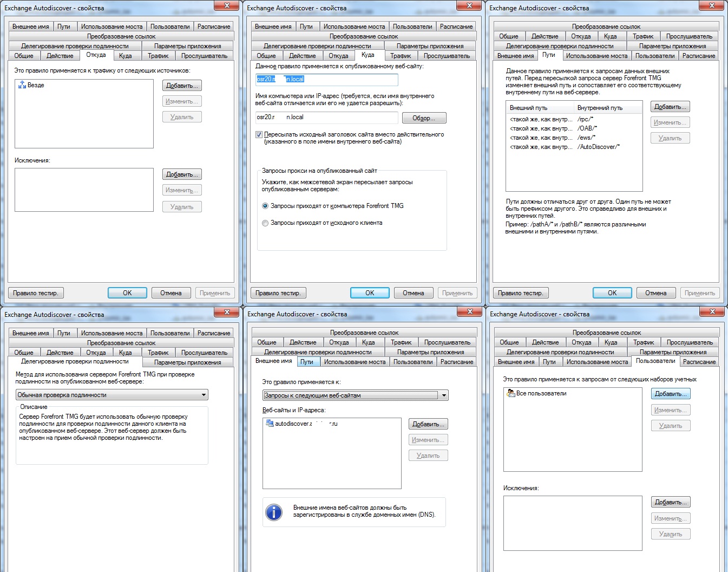Open Преобразование ссылок tab in the Пути window
The width and height of the screenshot is (728, 572).
tap(606, 27)
